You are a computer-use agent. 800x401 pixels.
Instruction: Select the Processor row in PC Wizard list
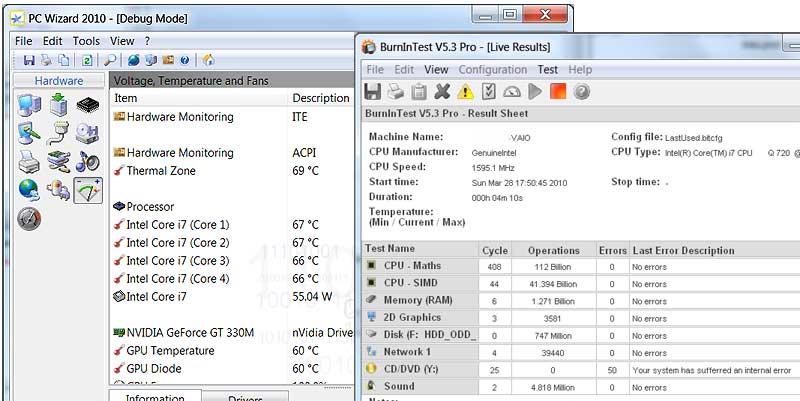[x=232, y=207]
